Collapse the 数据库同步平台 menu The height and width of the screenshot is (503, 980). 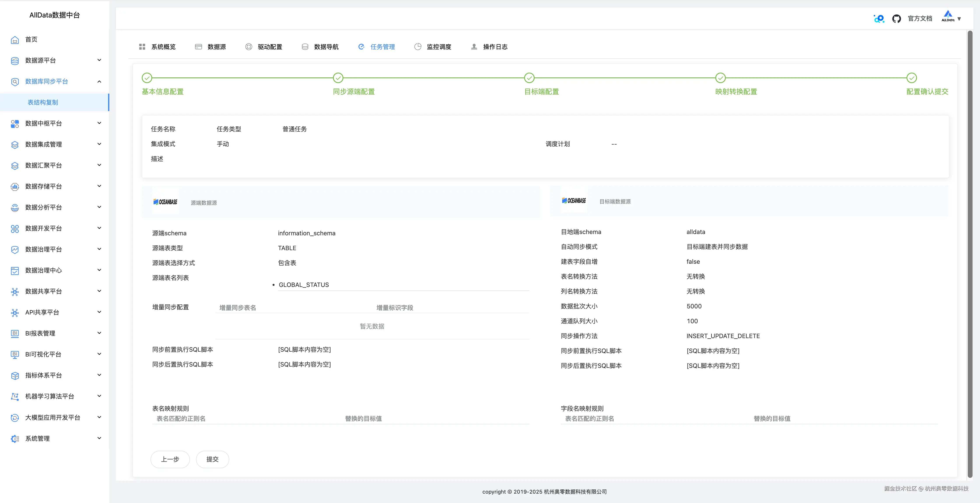tap(99, 81)
